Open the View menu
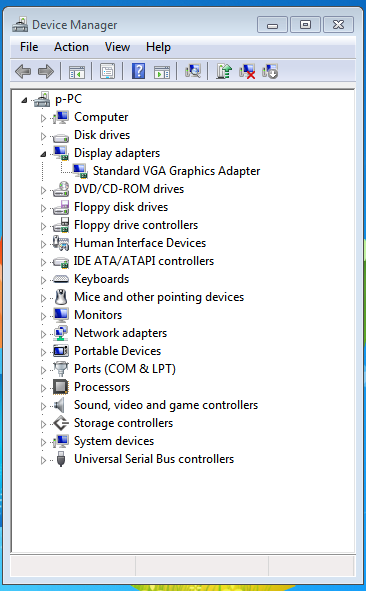 pos(117,47)
